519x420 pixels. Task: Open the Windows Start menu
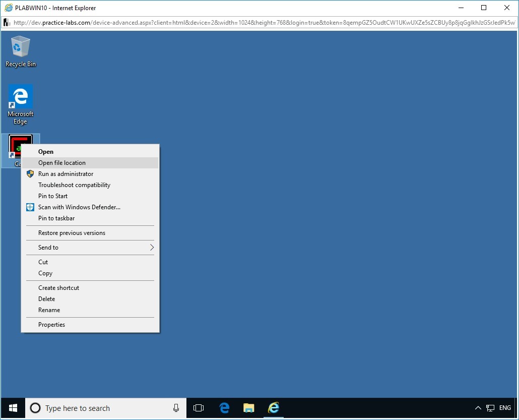[x=13, y=408]
